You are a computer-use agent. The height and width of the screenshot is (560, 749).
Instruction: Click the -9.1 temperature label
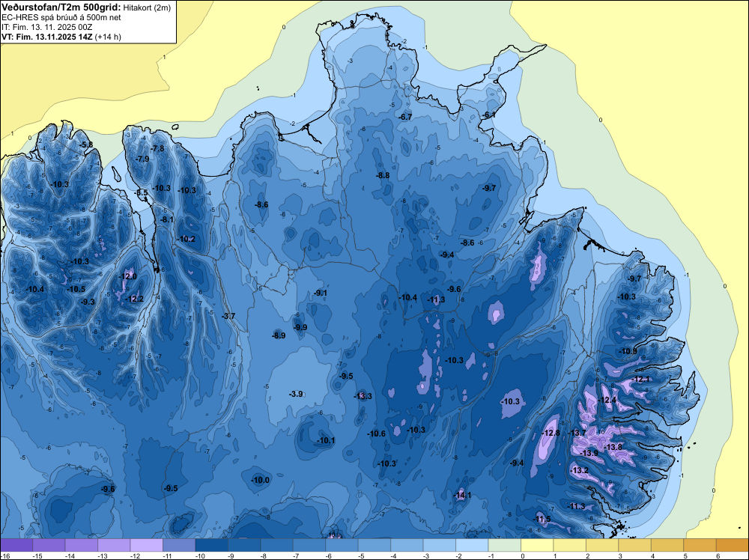pos(321,293)
